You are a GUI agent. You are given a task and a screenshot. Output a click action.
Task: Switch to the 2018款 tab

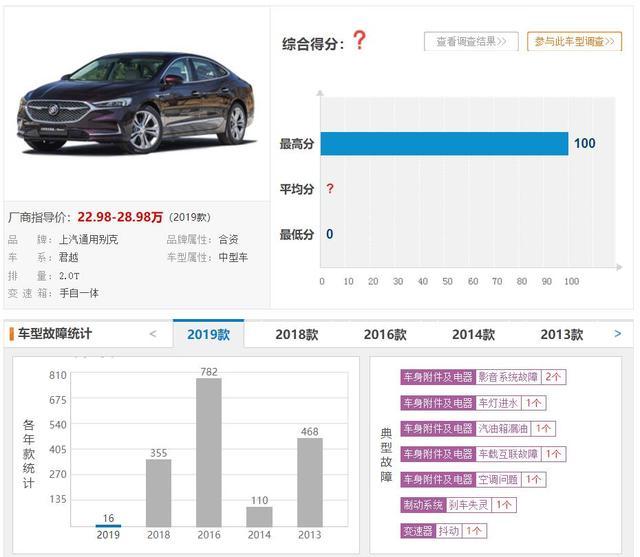[297, 335]
